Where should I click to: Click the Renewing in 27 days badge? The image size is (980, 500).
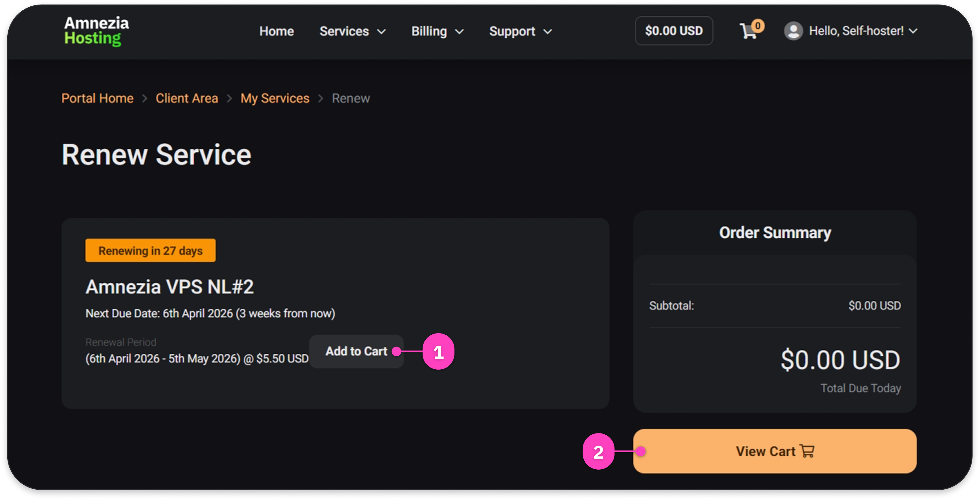[x=150, y=250]
